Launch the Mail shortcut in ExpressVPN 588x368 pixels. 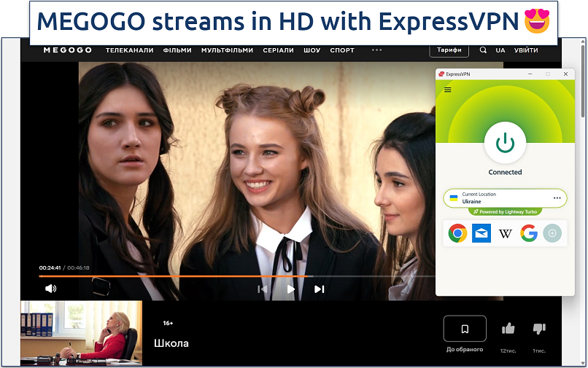tap(481, 233)
